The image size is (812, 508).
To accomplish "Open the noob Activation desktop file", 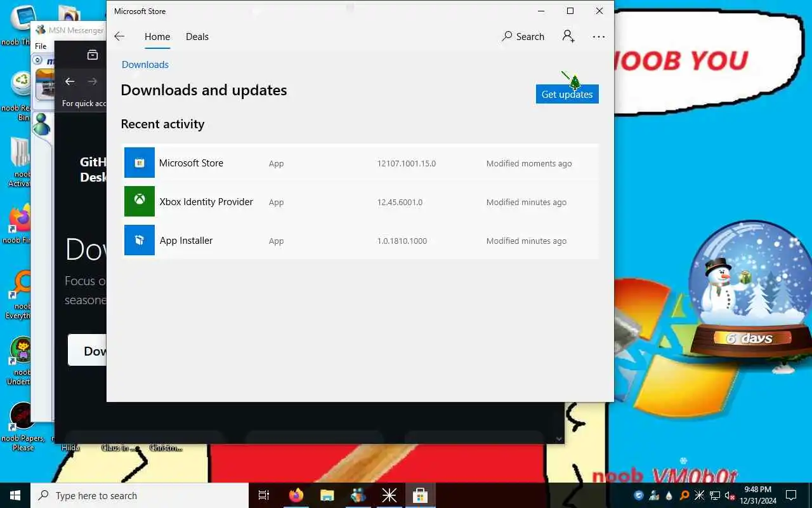I will [20, 162].
